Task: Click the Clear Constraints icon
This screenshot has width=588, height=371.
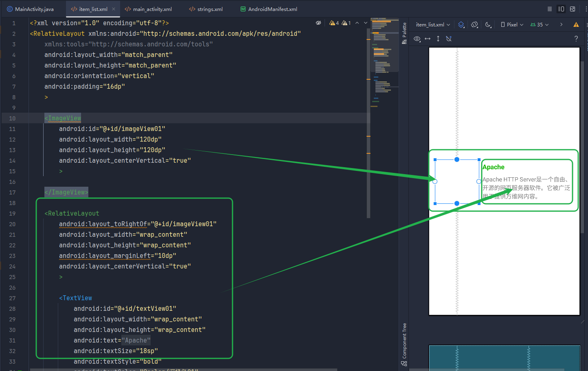Action: 449,39
